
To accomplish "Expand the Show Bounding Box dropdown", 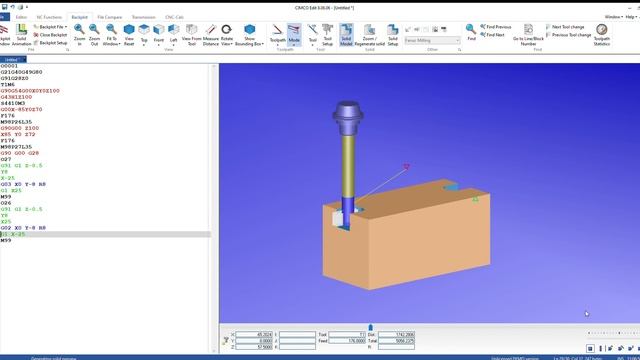I will pos(249,44).
